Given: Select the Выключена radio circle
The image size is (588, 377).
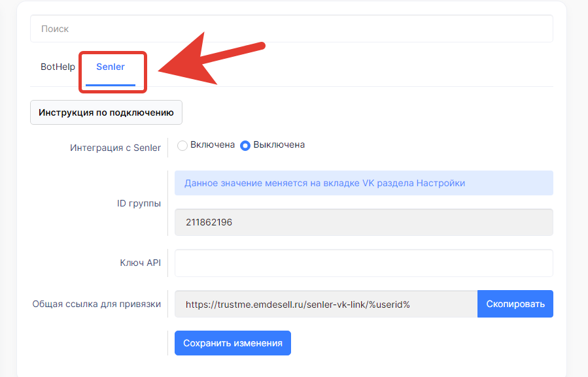Looking at the screenshot, I should (245, 146).
